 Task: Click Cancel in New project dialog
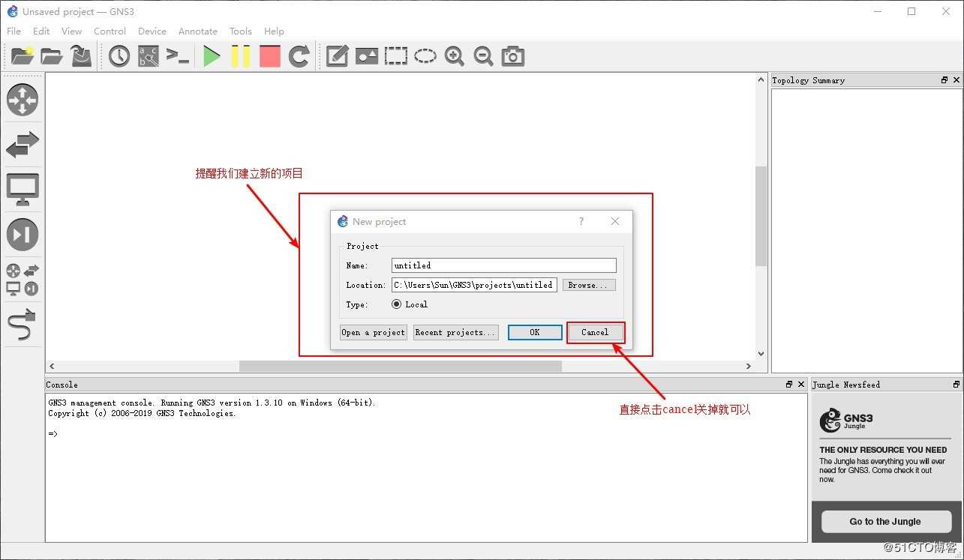tap(595, 332)
